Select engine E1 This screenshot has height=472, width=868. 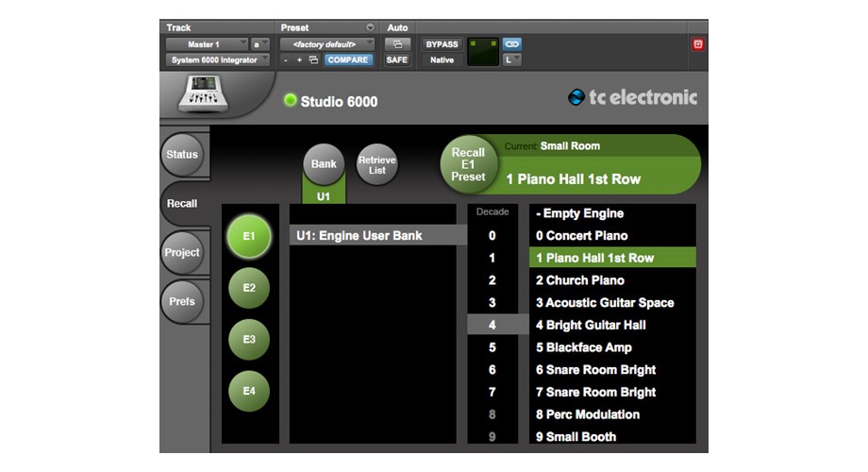[249, 237]
